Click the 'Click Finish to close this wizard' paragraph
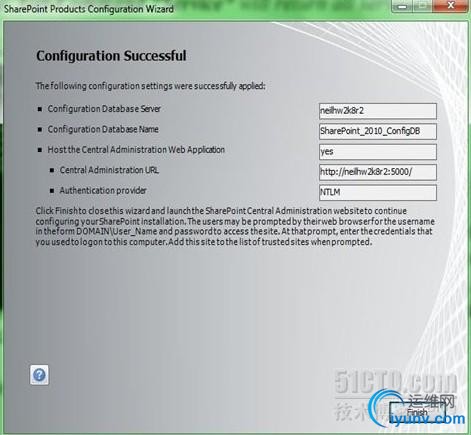 point(235,226)
